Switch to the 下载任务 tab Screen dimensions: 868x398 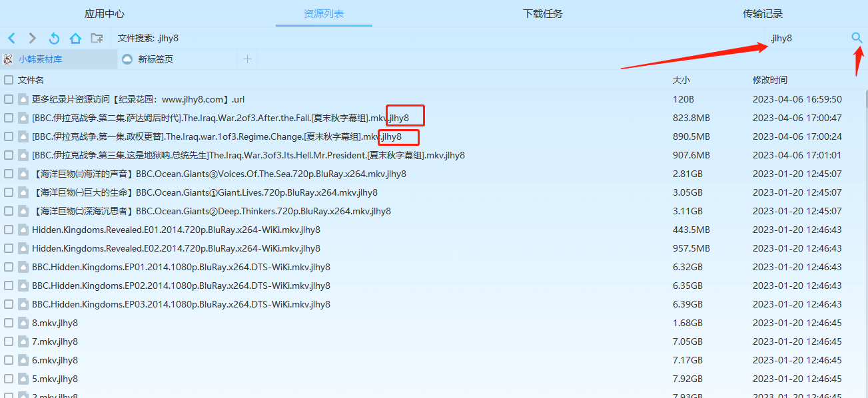542,13
